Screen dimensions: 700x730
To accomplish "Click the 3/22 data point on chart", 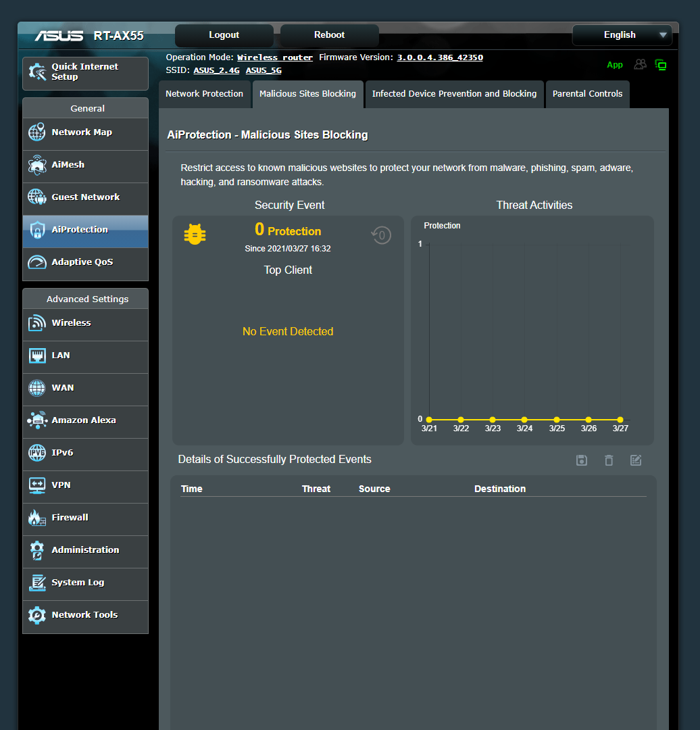I will coord(461,420).
